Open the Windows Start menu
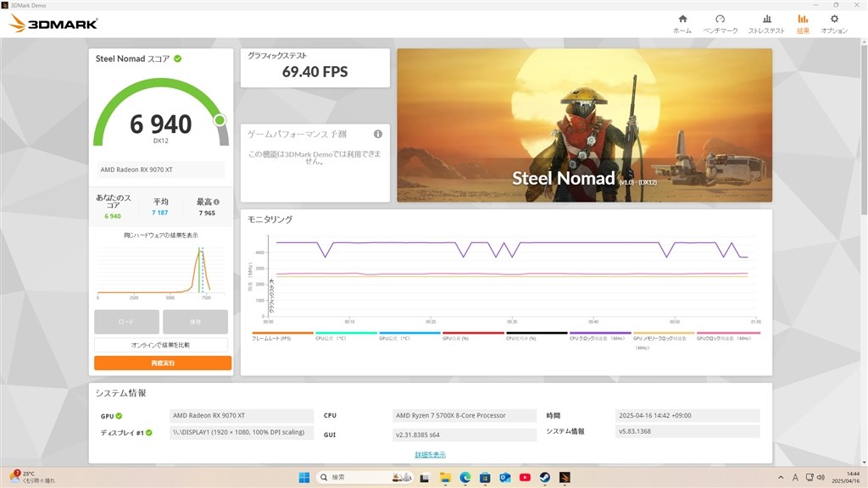868x488 pixels. (305, 477)
